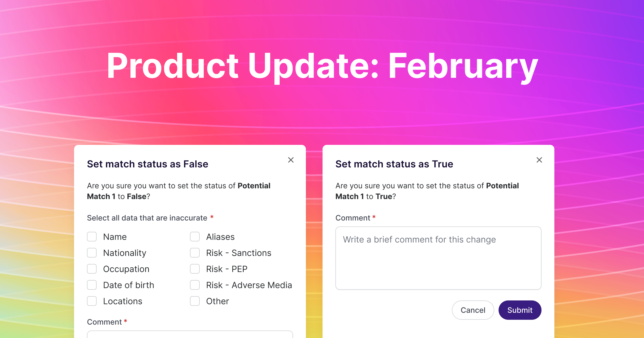The width and height of the screenshot is (644, 338).
Task: Select the Risk - Adverse Media checkbox
Action: (195, 285)
